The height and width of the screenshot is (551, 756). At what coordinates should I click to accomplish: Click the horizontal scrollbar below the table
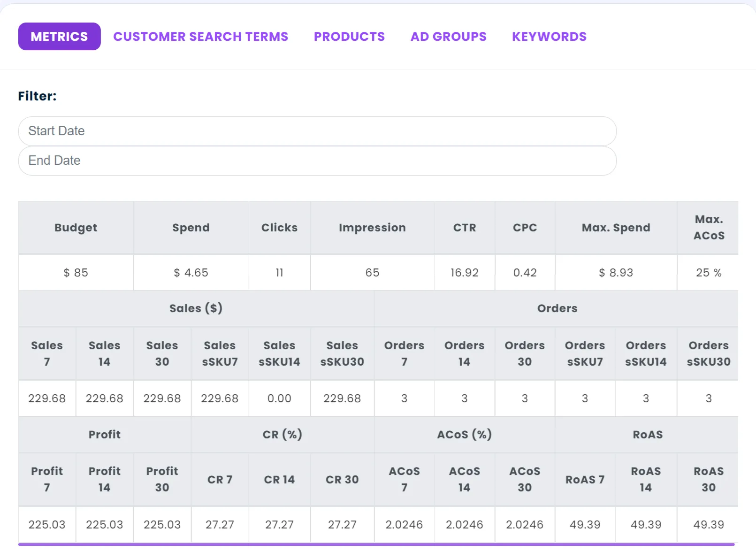click(x=376, y=544)
